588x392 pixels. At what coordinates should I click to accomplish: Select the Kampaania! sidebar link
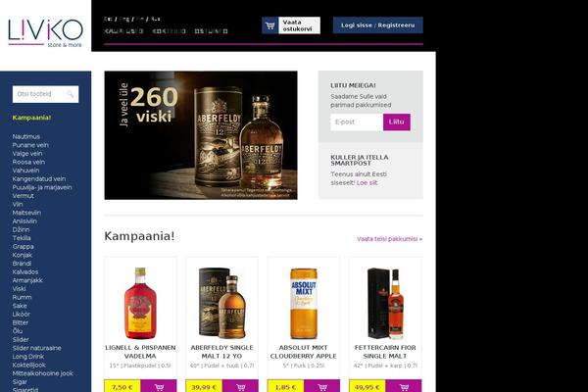(x=32, y=118)
